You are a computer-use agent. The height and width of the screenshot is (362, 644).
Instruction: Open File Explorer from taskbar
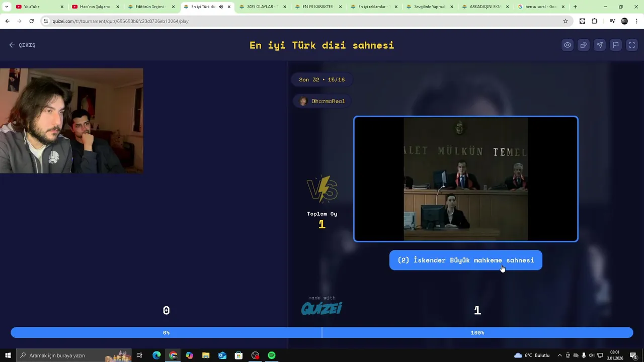(206, 355)
